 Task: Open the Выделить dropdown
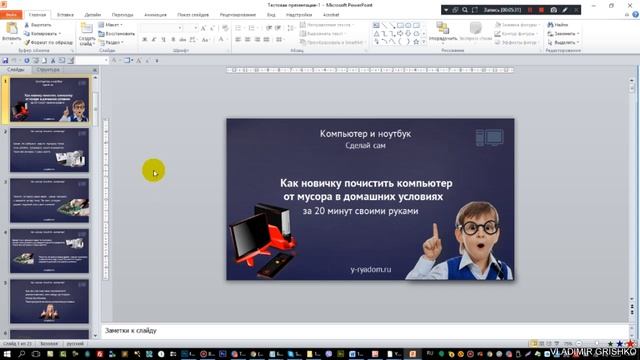(x=564, y=42)
